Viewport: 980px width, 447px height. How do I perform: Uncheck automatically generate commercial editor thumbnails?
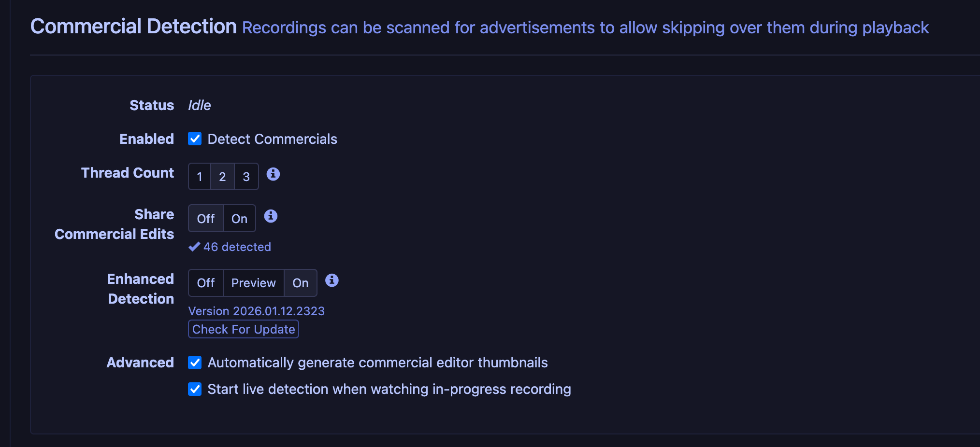(x=195, y=363)
